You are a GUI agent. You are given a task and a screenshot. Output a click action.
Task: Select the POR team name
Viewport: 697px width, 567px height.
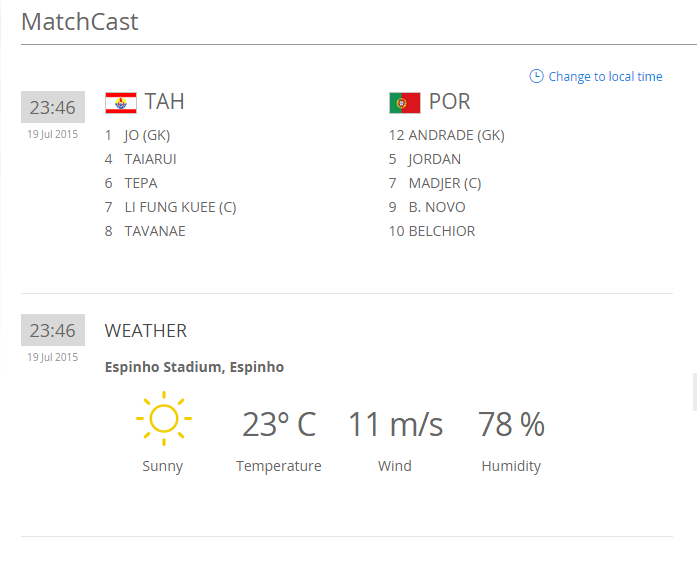pyautogui.click(x=450, y=102)
